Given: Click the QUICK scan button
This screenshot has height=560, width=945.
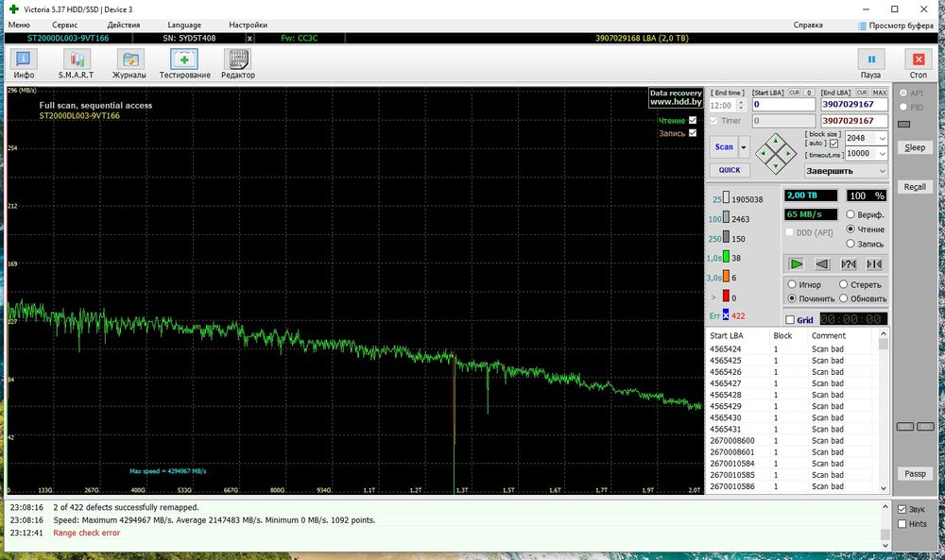Looking at the screenshot, I should click(x=729, y=170).
